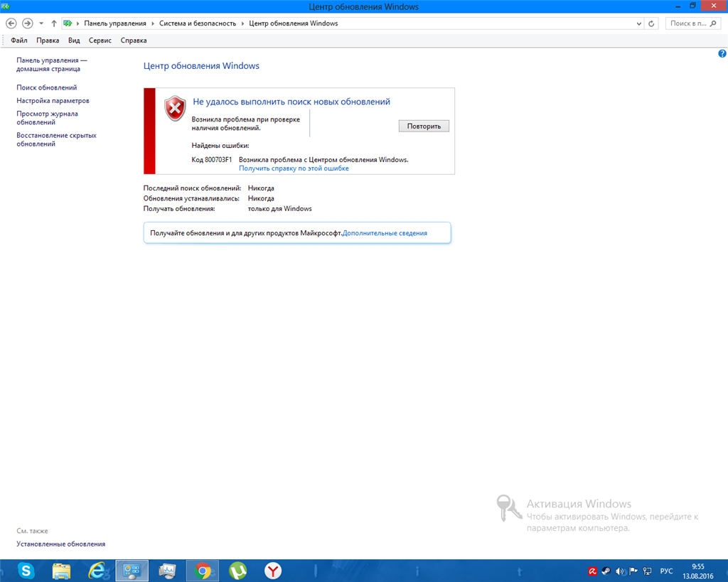Click the magnifier search icon
The width and height of the screenshot is (728, 582).
tap(714, 23)
